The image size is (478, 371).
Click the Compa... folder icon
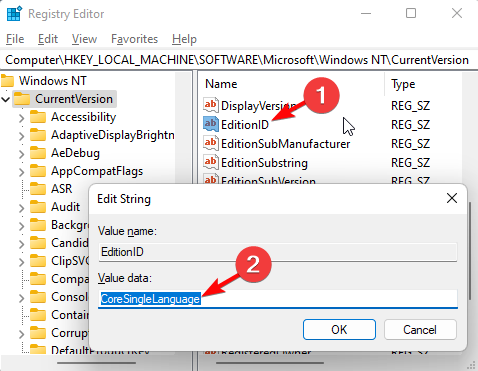pyautogui.click(x=38, y=279)
